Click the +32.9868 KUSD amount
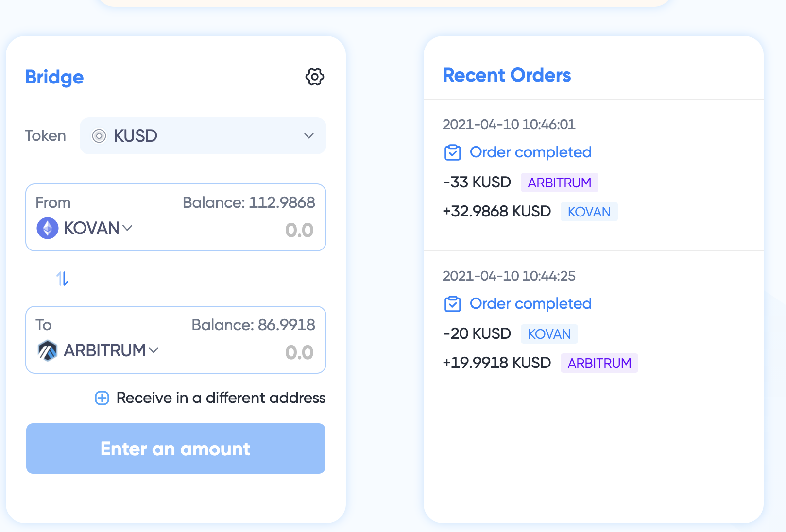The height and width of the screenshot is (532, 786). tap(496, 212)
